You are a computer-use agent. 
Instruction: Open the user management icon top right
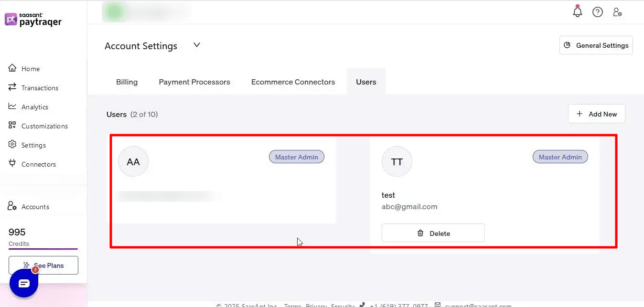coord(617,11)
